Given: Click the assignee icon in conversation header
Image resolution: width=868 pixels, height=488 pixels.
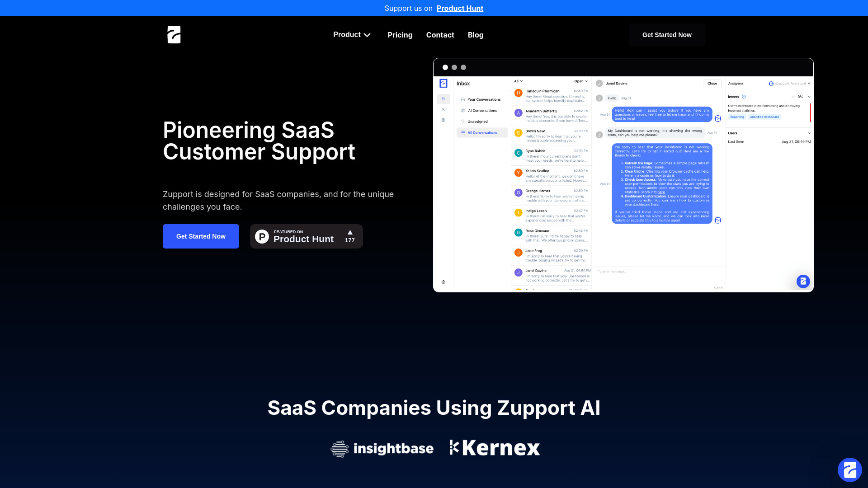Looking at the screenshot, I should pos(771,84).
